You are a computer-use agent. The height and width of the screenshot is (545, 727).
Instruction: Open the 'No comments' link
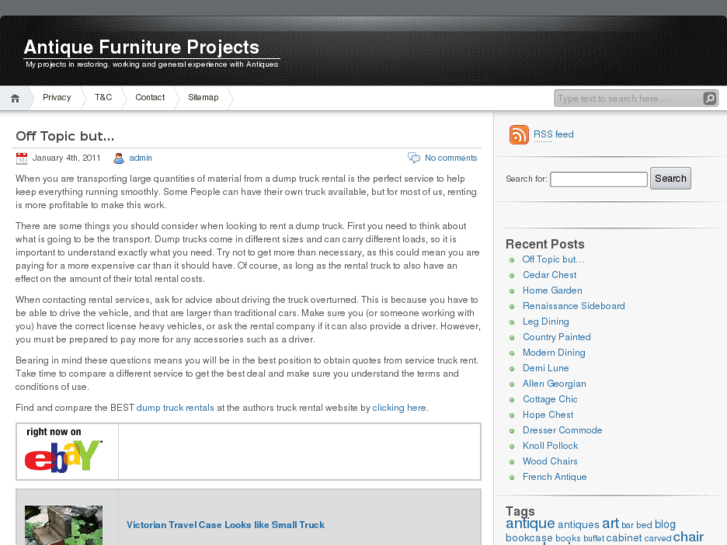coord(451,158)
